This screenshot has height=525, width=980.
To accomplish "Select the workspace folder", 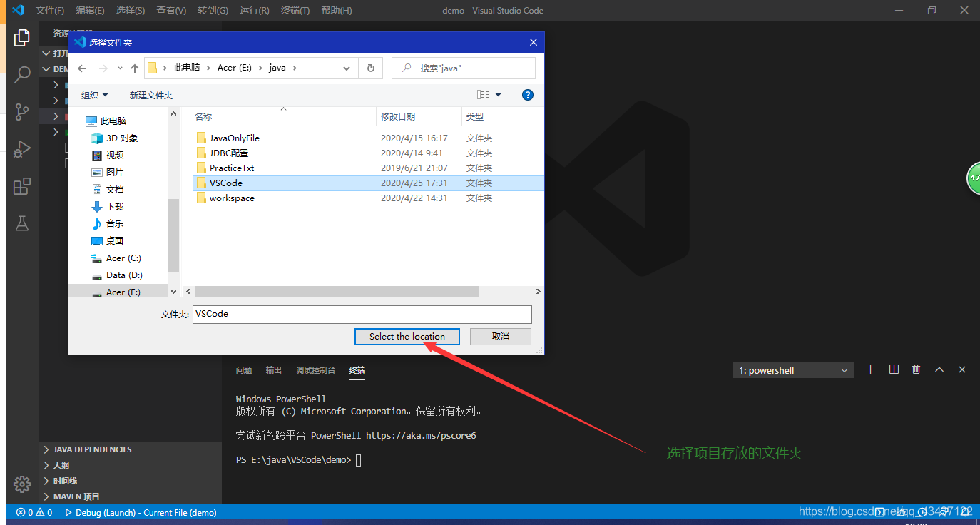I will click(232, 198).
